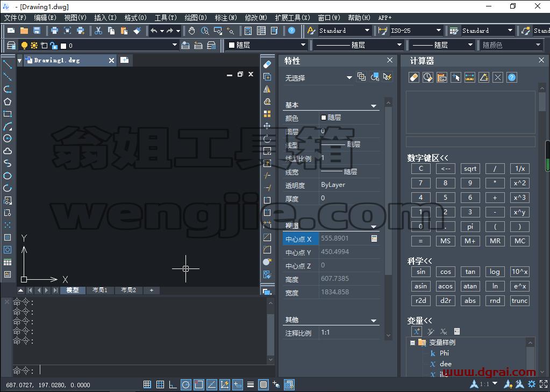Select the Mirror tool in modify toolbar
This screenshot has height=392, width=550.
tap(267, 89)
